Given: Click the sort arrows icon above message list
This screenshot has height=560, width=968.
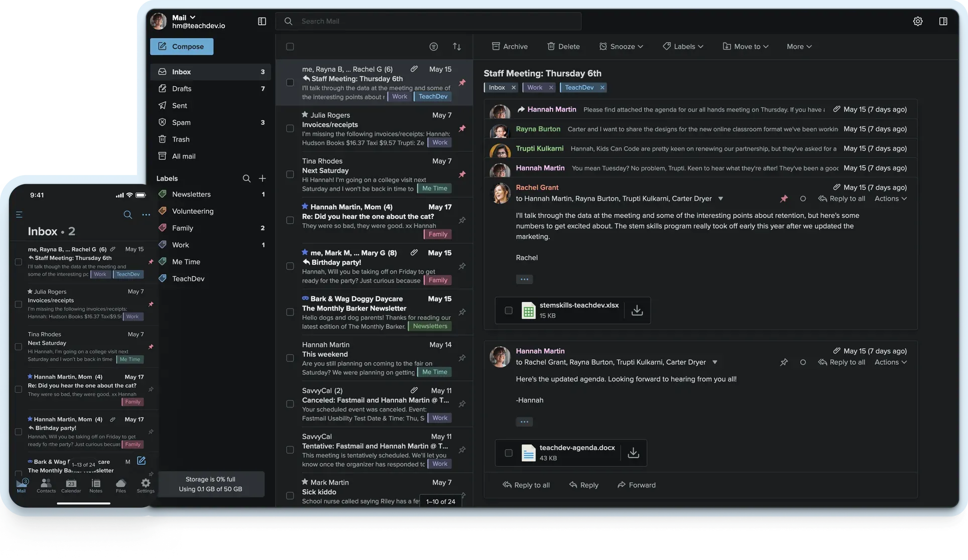Looking at the screenshot, I should [456, 46].
